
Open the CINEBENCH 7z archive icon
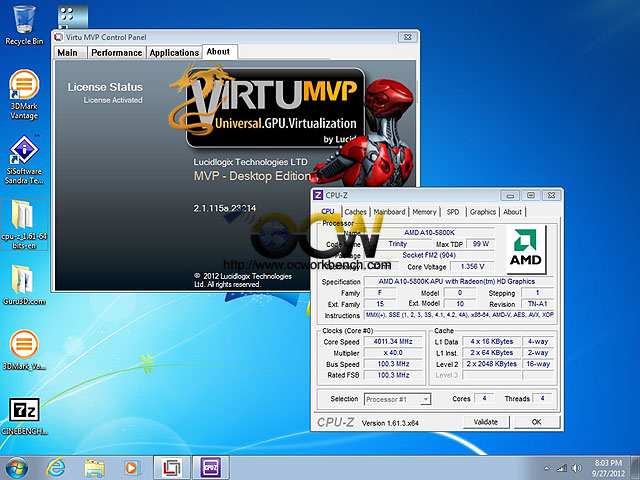[24, 416]
